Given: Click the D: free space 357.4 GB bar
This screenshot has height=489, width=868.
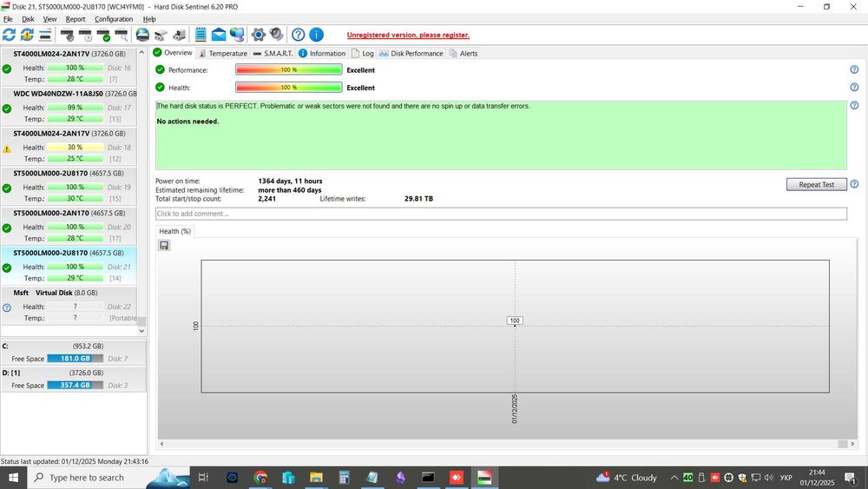Looking at the screenshot, I should coord(76,385).
